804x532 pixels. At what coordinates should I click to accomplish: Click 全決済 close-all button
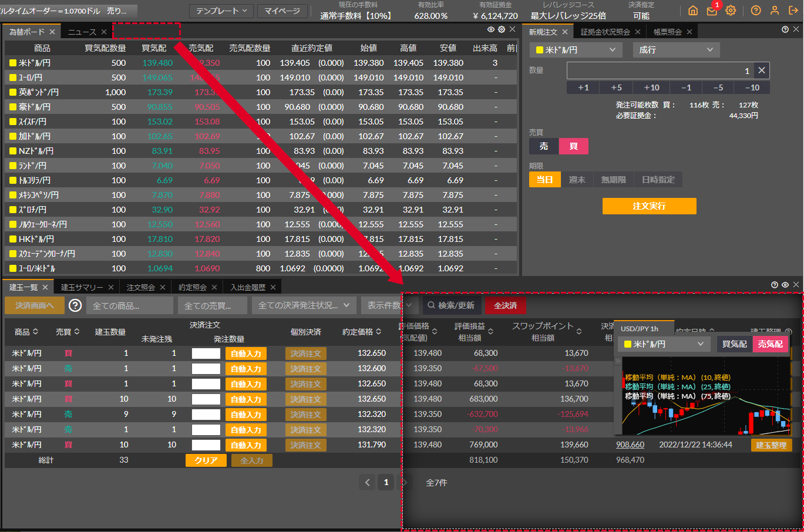(x=505, y=305)
